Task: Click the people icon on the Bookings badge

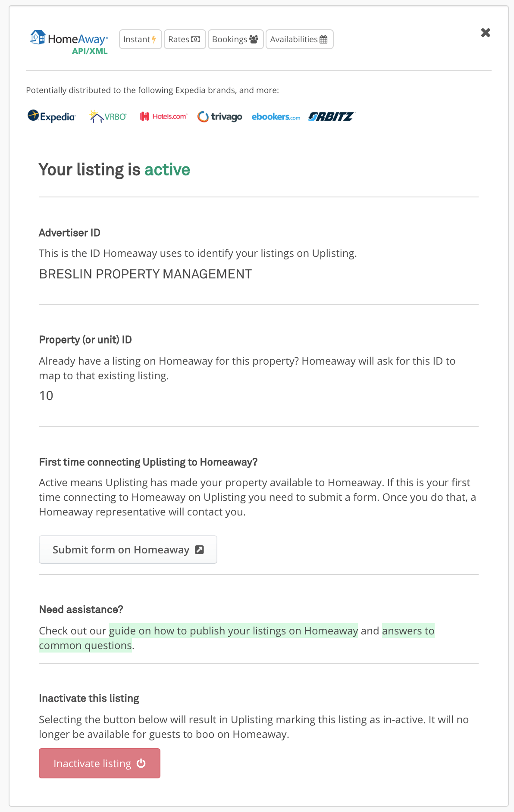Action: 253,39
